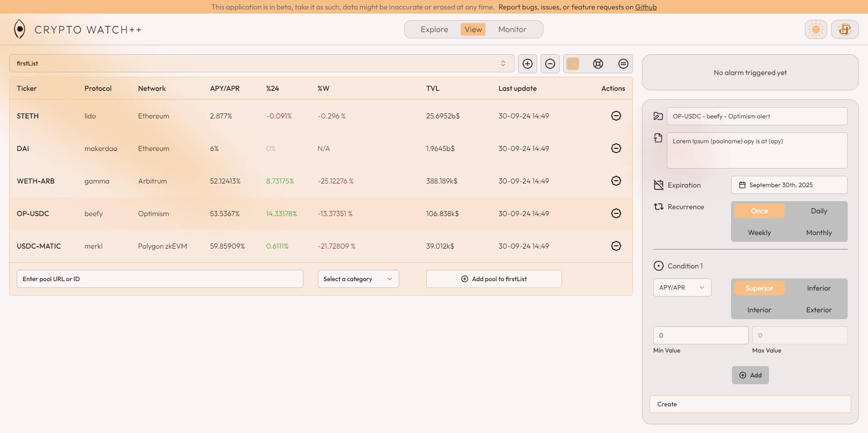Image resolution: width=868 pixels, height=433 pixels.
Task: Remove OP-USDC row from list
Action: pyautogui.click(x=616, y=213)
